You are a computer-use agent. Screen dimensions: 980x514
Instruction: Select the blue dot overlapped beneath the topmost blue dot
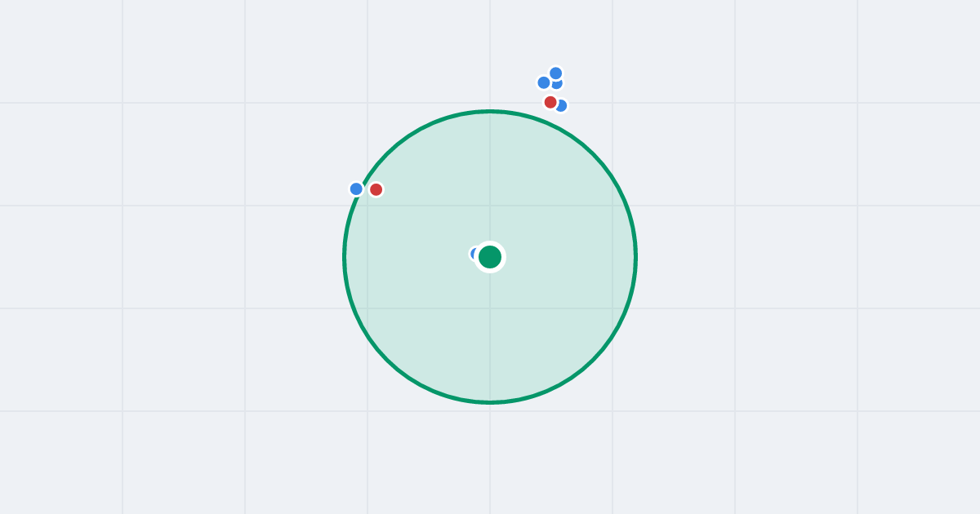coord(559,85)
